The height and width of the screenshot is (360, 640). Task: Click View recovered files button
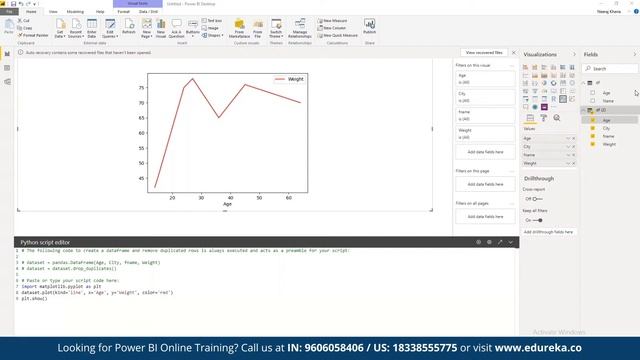pos(484,53)
